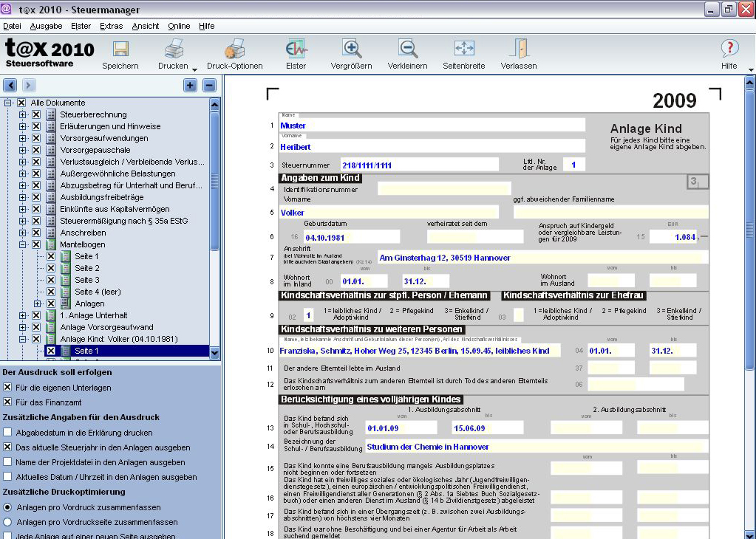The image size is (756, 539).
Task: Collapse the Mantelbogen tree node
Action: coord(23,244)
